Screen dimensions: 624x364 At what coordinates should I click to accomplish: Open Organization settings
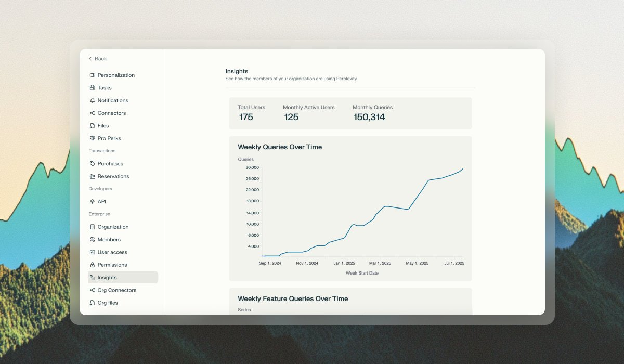[113, 227]
